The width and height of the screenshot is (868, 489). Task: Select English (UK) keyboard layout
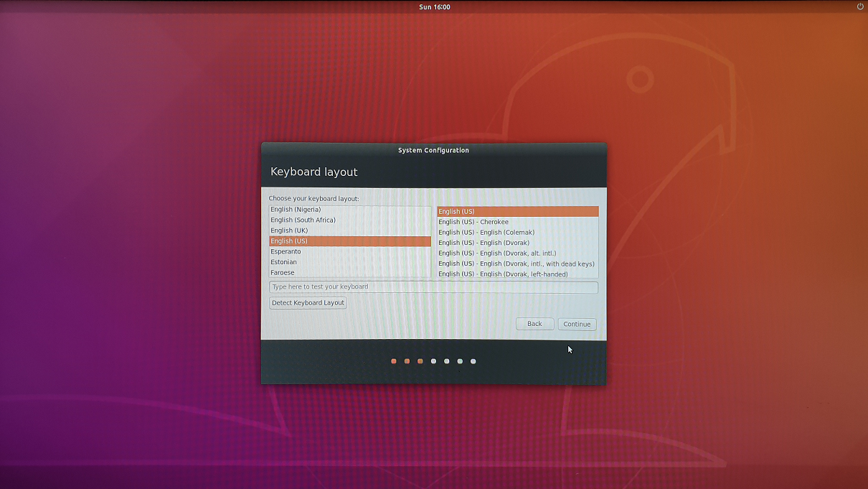click(x=350, y=230)
